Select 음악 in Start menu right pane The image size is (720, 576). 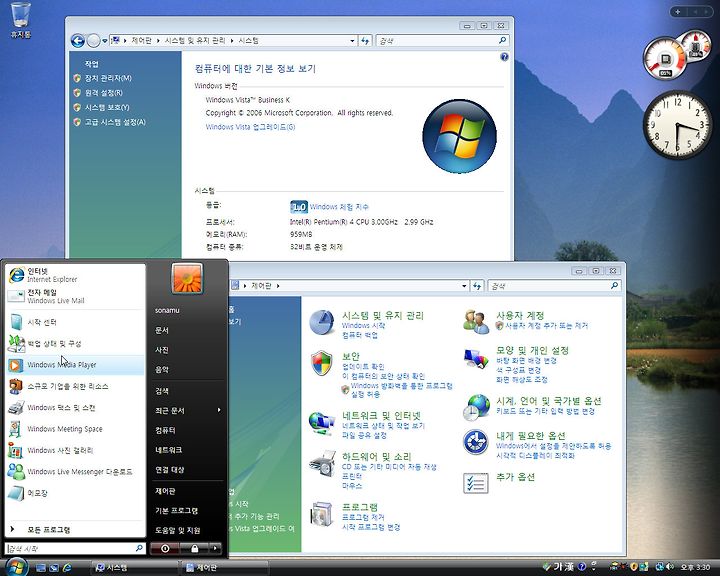[x=162, y=369]
